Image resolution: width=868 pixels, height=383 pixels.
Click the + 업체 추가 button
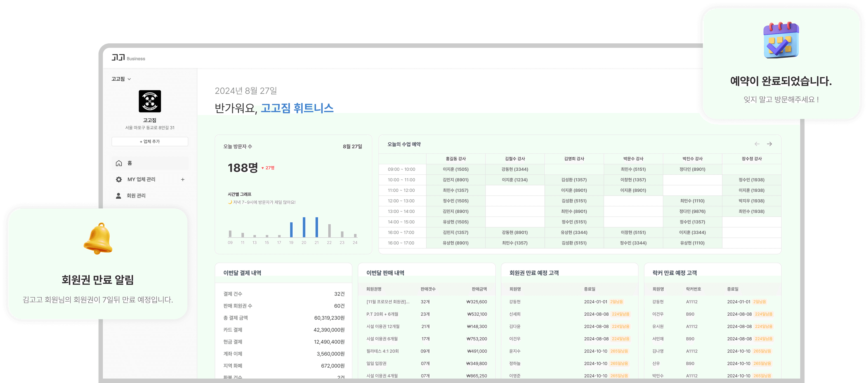click(150, 141)
